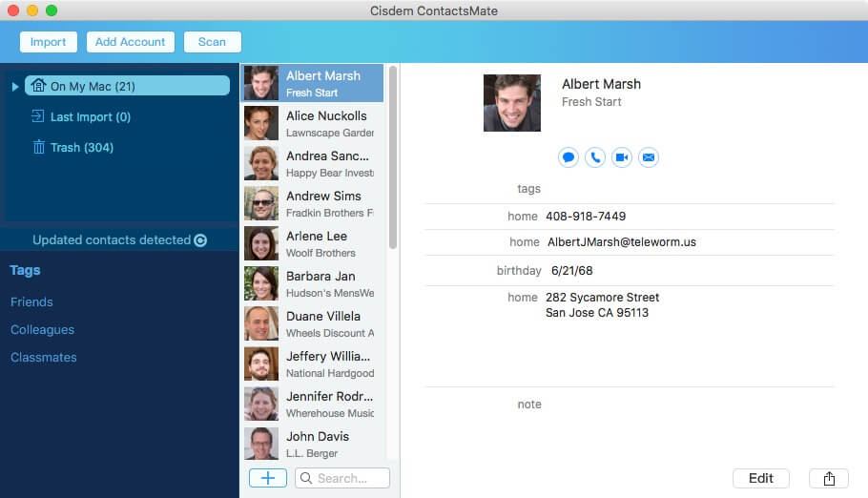The width and height of the screenshot is (868, 498).
Task: Select Arlene Lee contact
Action: 313,243
